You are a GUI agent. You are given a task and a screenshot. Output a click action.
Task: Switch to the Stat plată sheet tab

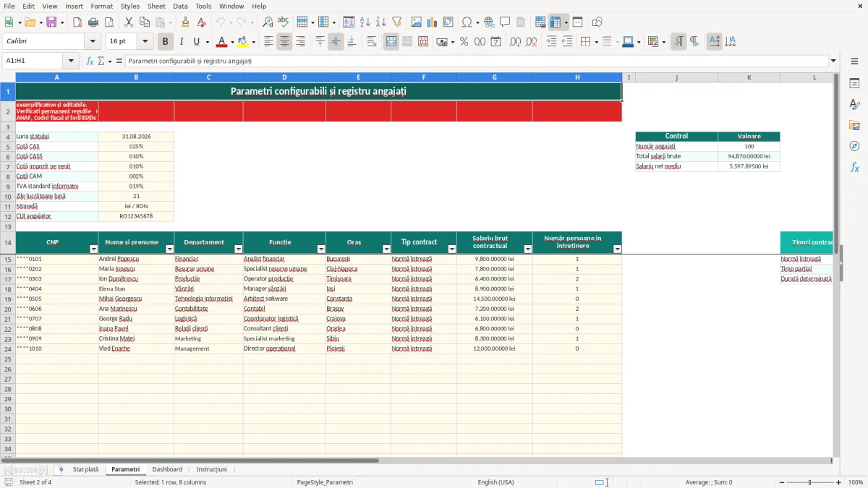point(85,469)
